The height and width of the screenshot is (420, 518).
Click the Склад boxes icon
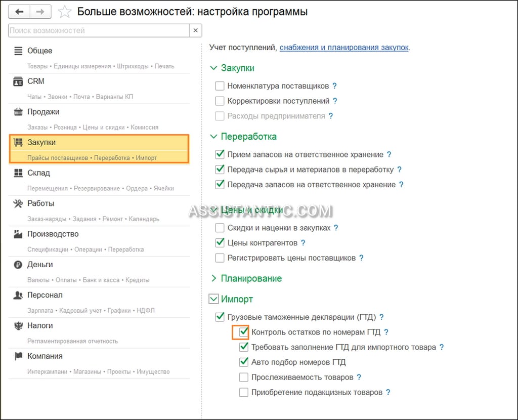(18, 173)
